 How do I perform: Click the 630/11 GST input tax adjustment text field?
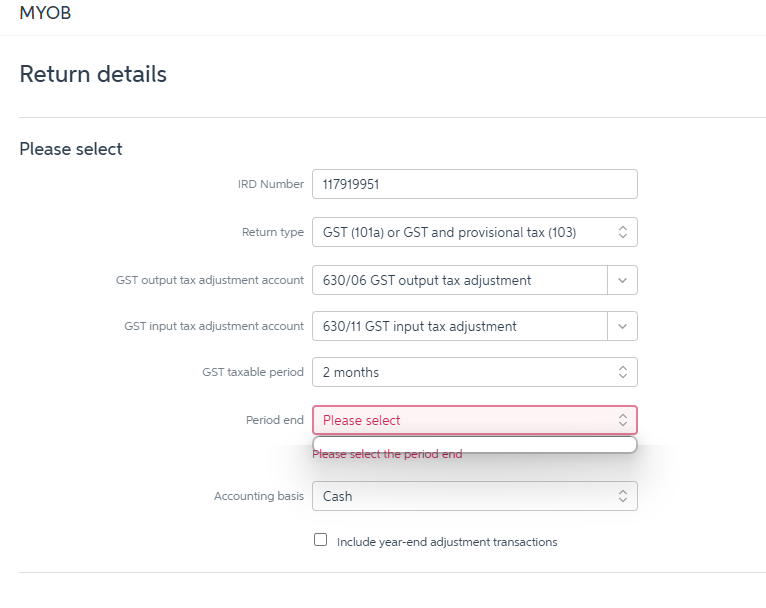(459, 326)
